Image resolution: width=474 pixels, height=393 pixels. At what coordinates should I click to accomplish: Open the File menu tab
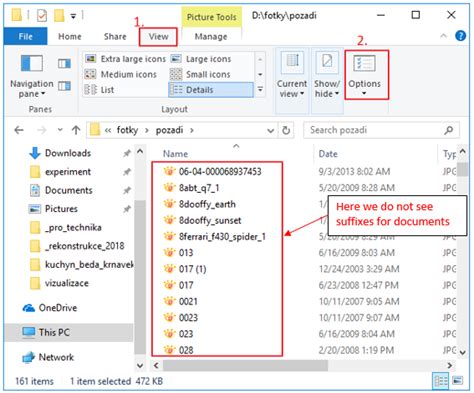(x=25, y=36)
